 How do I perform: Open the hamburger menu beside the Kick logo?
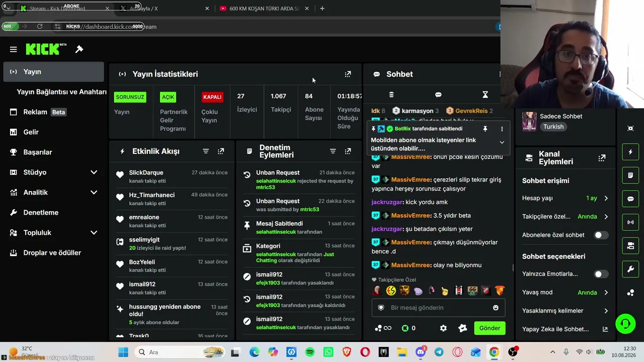pos(14,49)
